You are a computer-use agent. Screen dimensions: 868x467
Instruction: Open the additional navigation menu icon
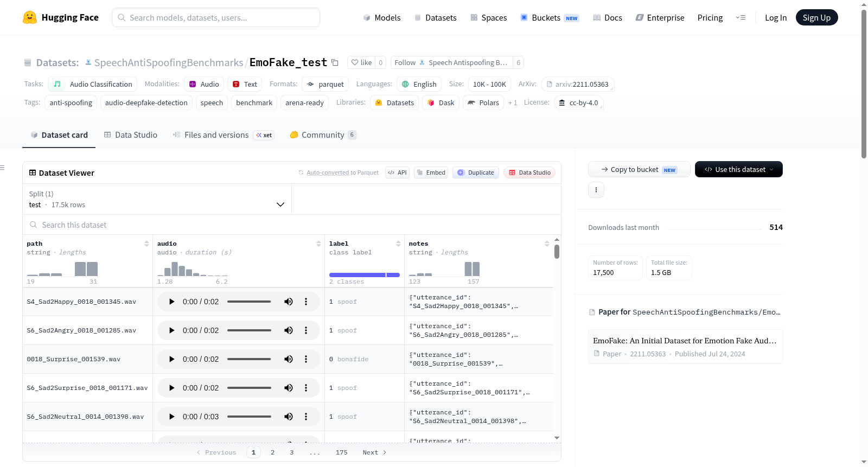pyautogui.click(x=741, y=17)
